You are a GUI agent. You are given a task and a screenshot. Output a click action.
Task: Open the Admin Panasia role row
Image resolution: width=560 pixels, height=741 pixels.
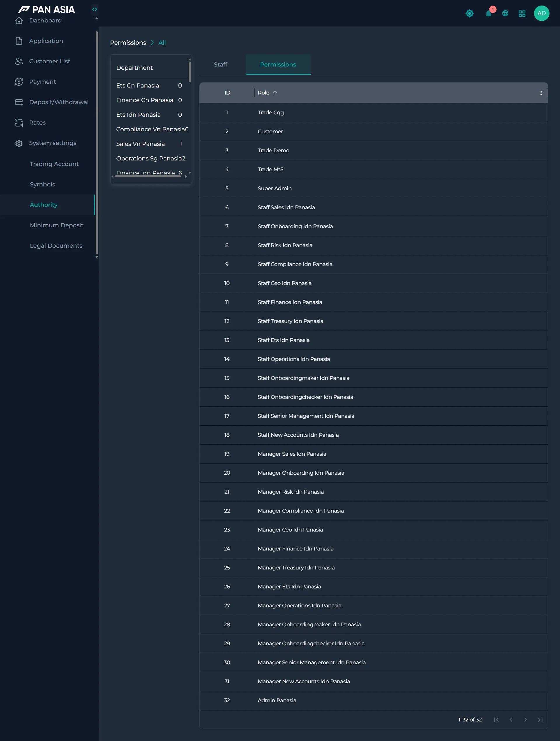(x=373, y=700)
